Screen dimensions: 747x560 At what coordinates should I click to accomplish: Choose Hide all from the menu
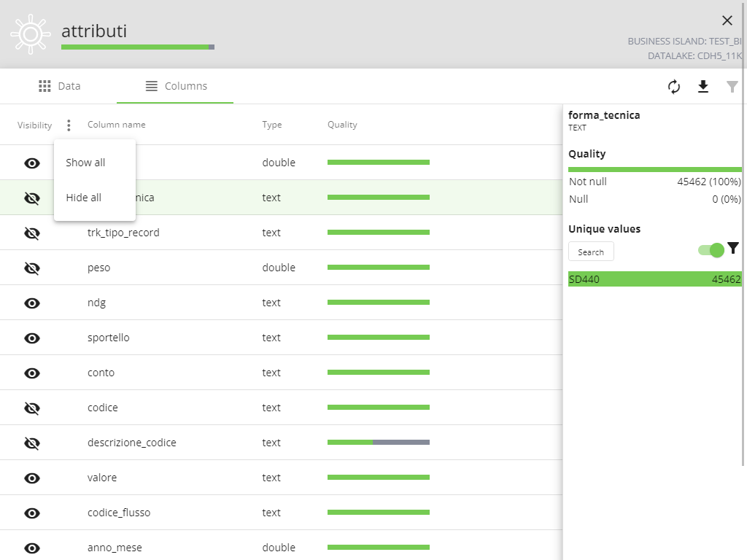(84, 198)
